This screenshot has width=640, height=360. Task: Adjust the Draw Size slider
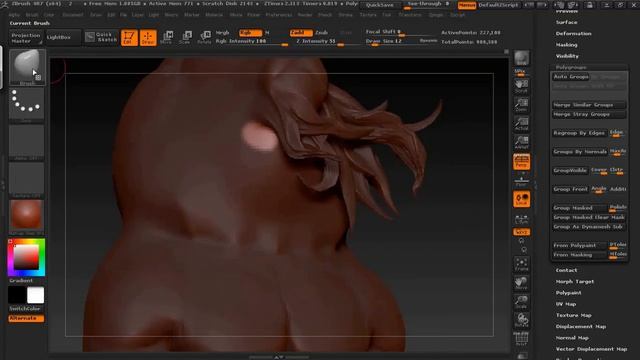point(391,41)
